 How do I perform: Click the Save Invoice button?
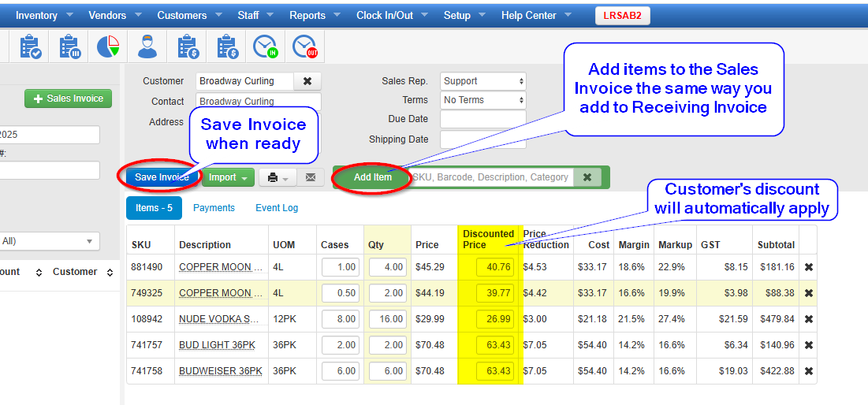(x=162, y=177)
